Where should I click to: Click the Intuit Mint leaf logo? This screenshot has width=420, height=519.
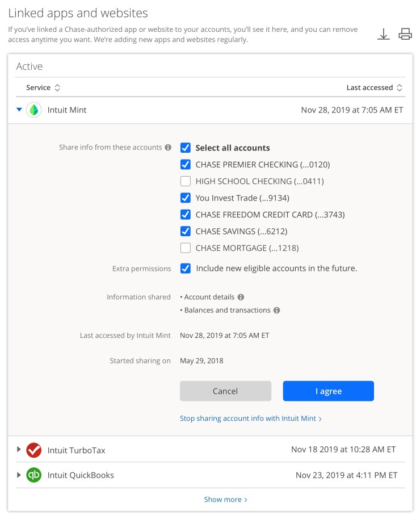(x=34, y=110)
